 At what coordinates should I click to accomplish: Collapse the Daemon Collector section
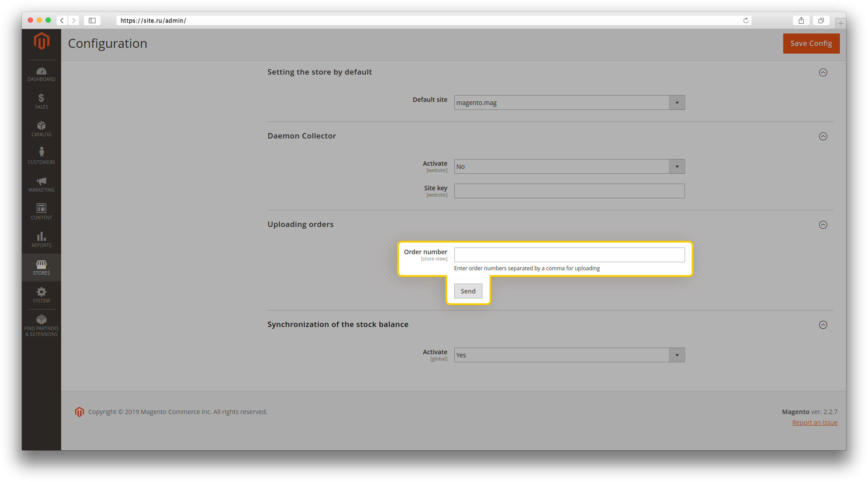click(x=823, y=136)
